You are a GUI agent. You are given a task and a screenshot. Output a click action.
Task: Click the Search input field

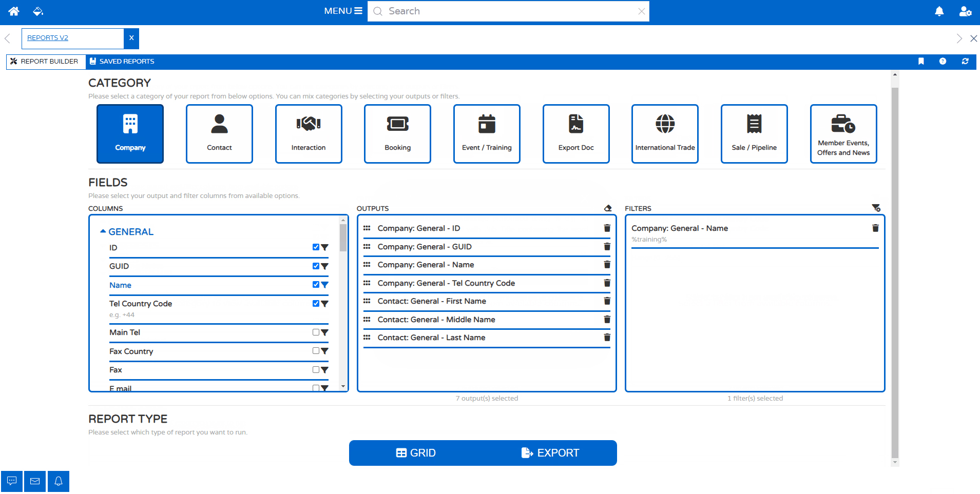tap(508, 11)
